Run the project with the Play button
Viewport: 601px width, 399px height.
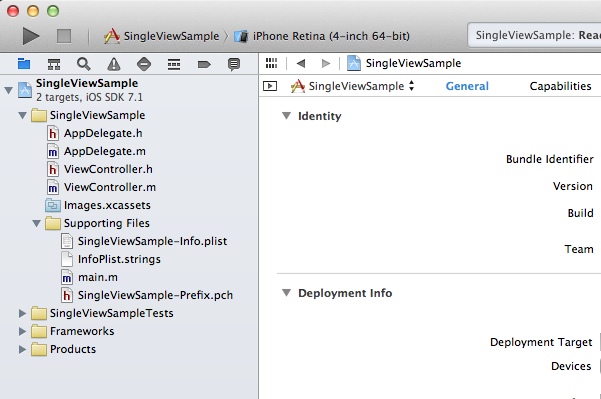pos(31,36)
